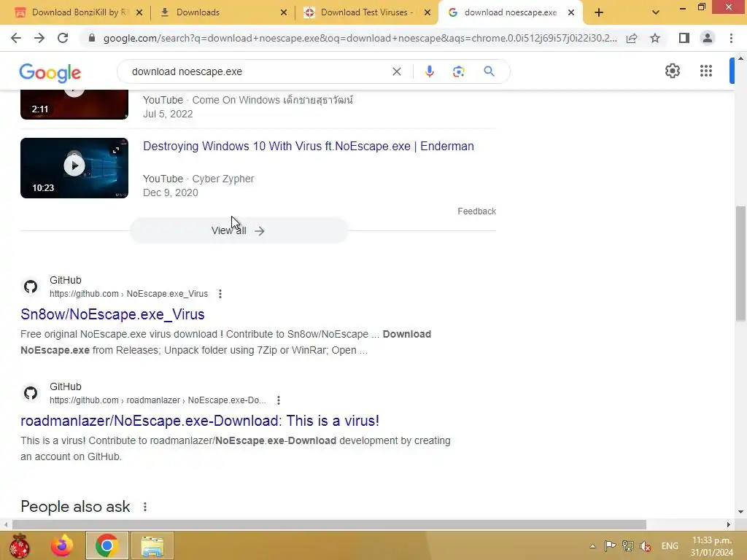Viewport: 747px width, 560px height.
Task: Close the download noescape.exe tab
Action: pos(570,12)
